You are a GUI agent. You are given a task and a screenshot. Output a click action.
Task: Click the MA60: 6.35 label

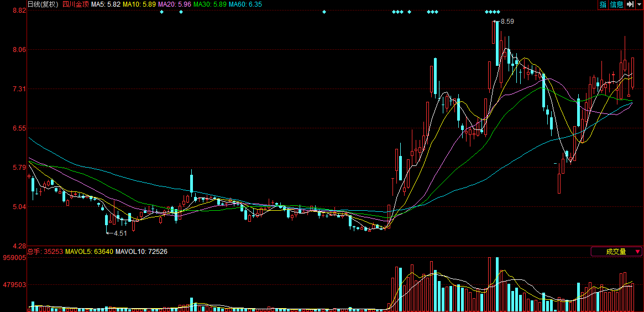click(245, 4)
